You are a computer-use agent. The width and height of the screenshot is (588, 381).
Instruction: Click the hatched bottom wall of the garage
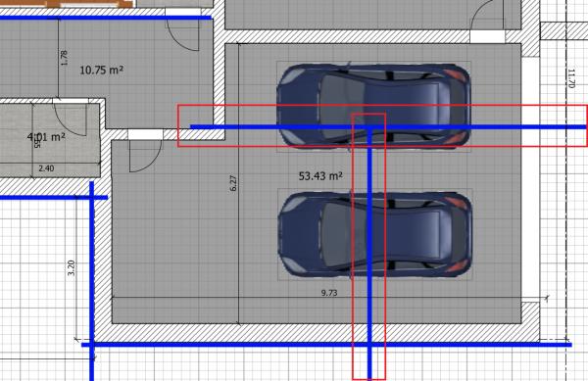coord(317,333)
